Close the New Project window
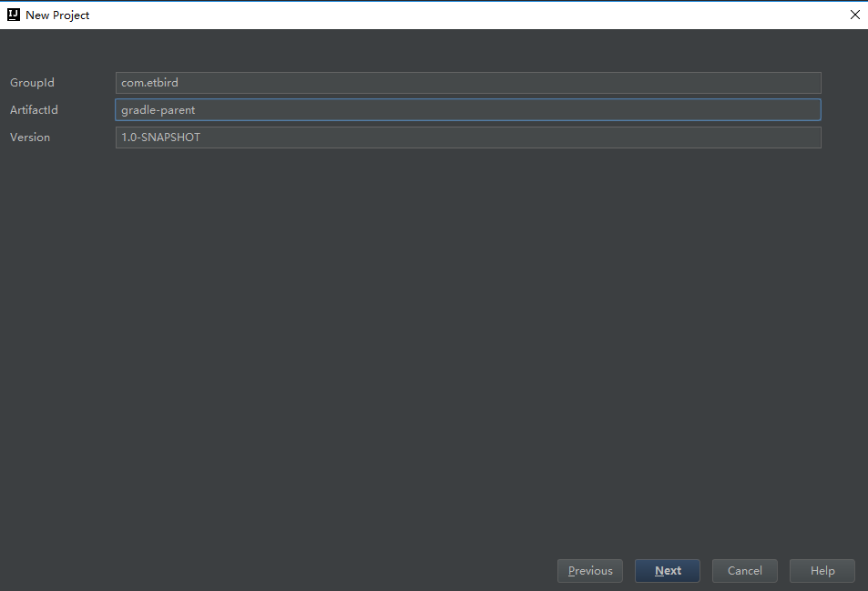868x591 pixels. tap(854, 15)
